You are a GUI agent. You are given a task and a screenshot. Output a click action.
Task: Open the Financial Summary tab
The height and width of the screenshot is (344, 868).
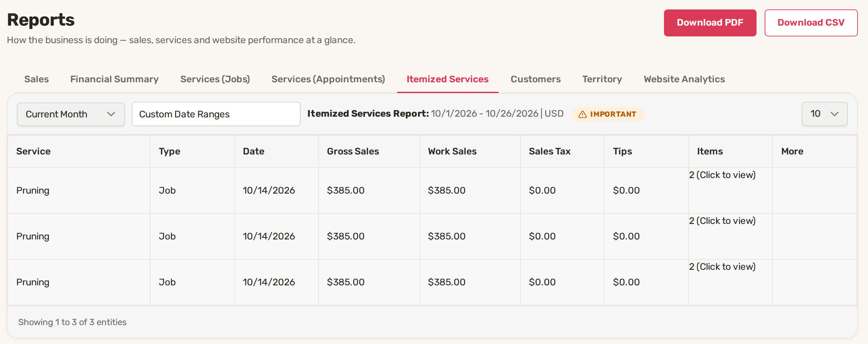click(114, 79)
